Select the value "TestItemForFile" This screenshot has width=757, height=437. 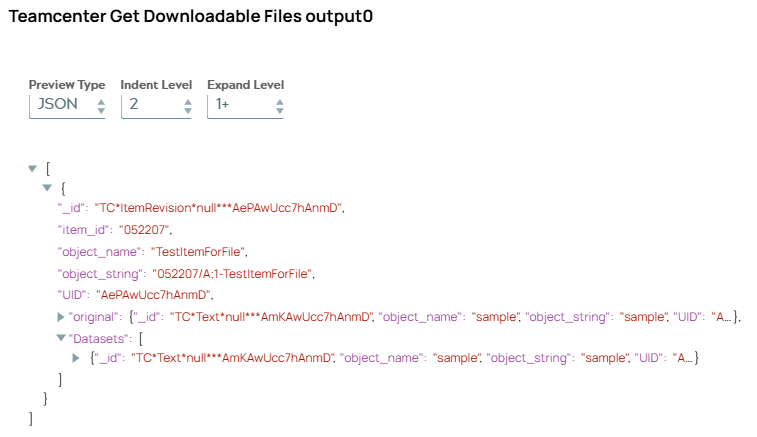pos(198,252)
